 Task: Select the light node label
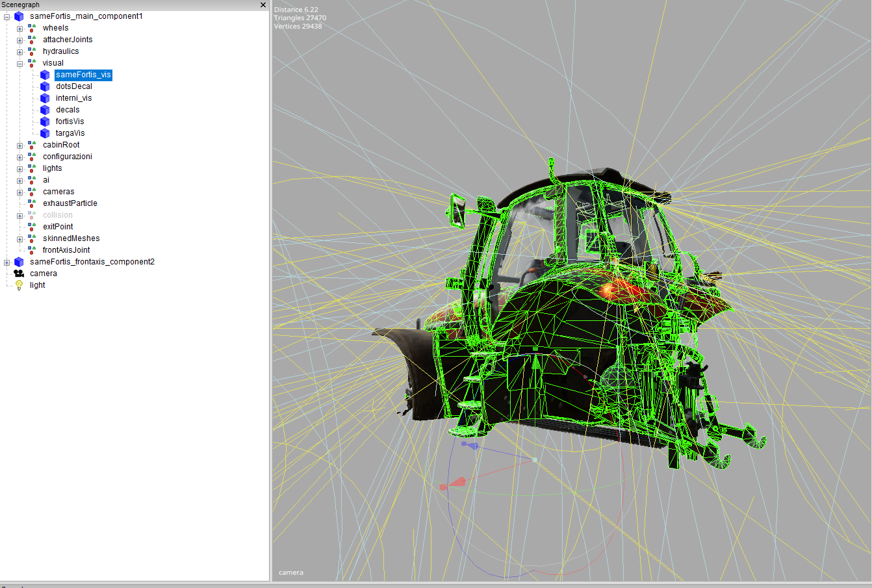pyautogui.click(x=38, y=285)
